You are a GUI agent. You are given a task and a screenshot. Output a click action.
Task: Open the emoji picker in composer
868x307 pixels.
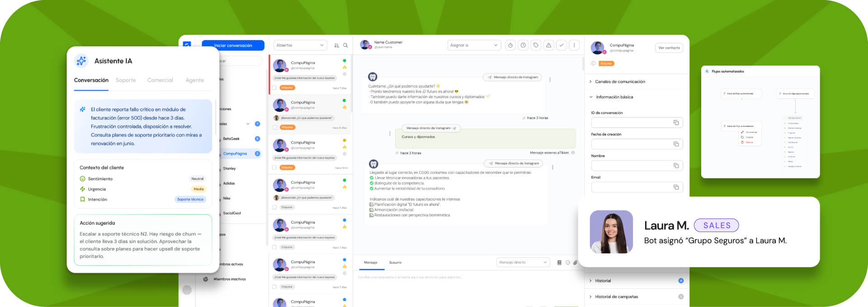click(x=568, y=262)
